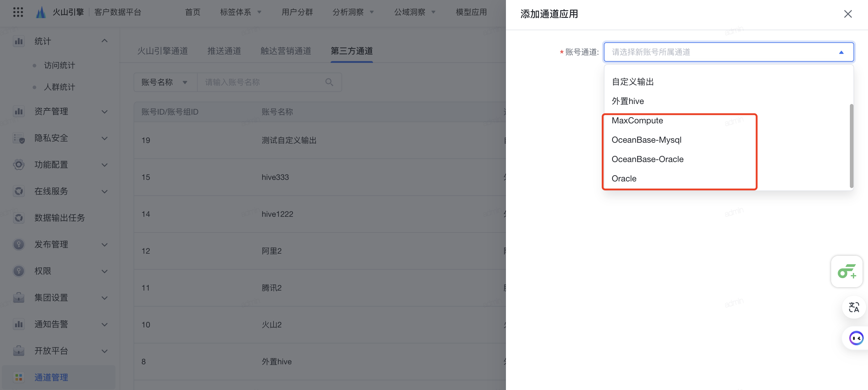The width and height of the screenshot is (868, 390).
Task: Expand the 集团设置 menu section
Action: (x=105, y=298)
